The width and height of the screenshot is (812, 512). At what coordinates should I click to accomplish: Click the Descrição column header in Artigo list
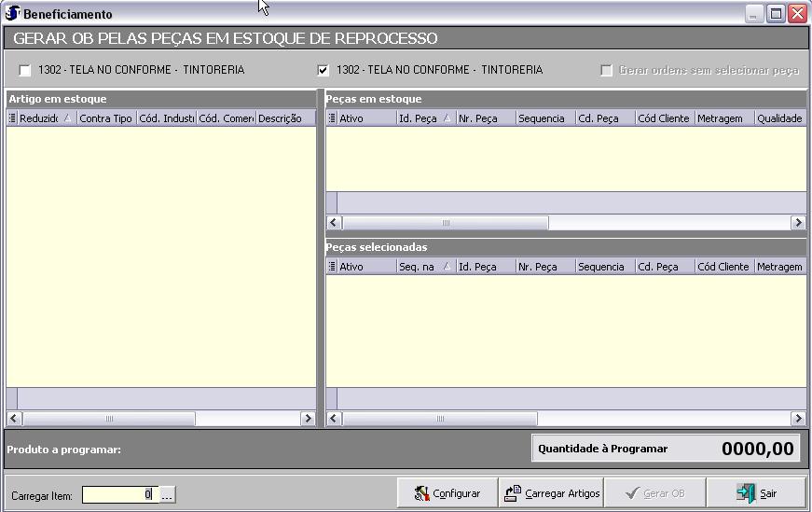tap(283, 118)
